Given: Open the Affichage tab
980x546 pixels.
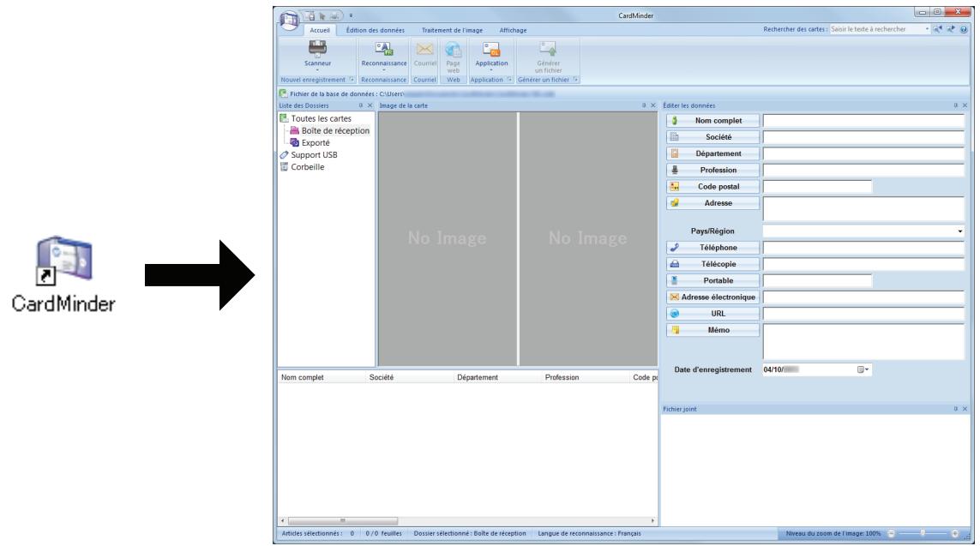Looking at the screenshot, I should coord(513,30).
